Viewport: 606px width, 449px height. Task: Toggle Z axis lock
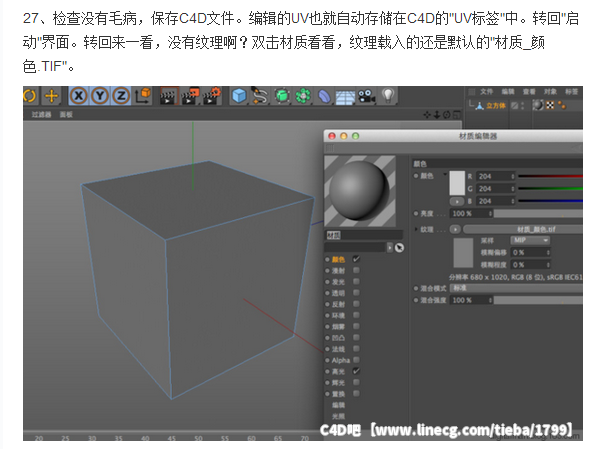tap(121, 95)
